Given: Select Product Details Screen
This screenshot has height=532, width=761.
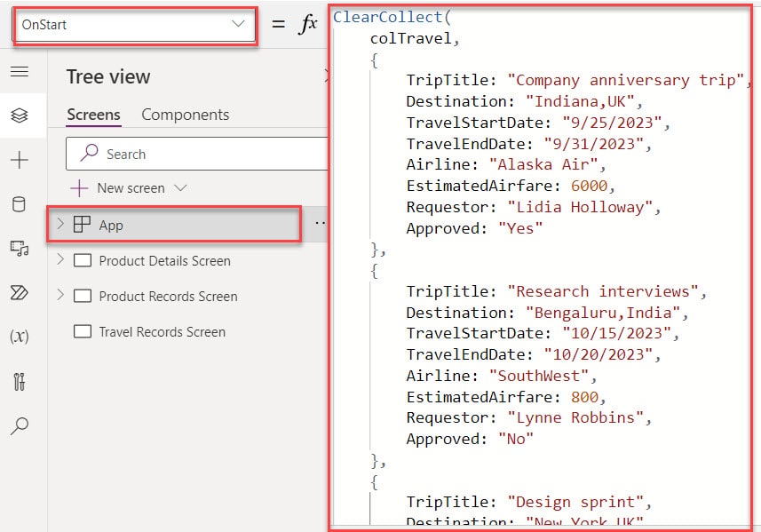Looking at the screenshot, I should (164, 260).
